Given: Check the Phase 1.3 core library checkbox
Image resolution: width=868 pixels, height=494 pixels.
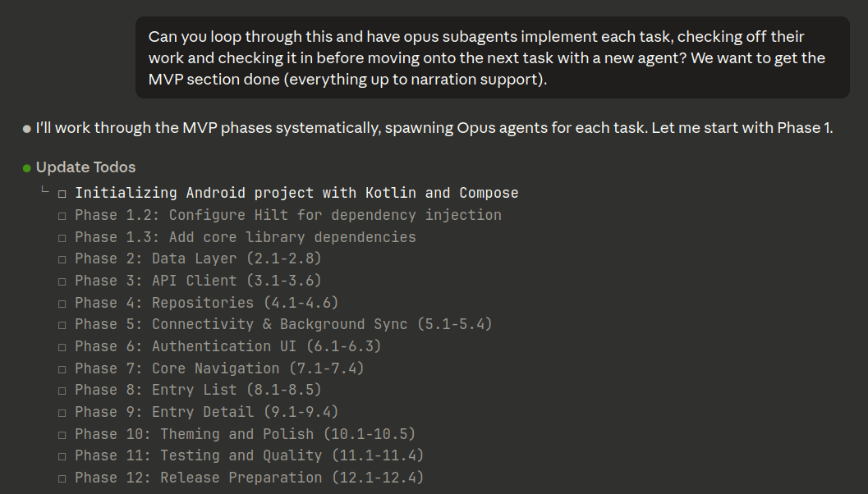Looking at the screenshot, I should 62,238.
